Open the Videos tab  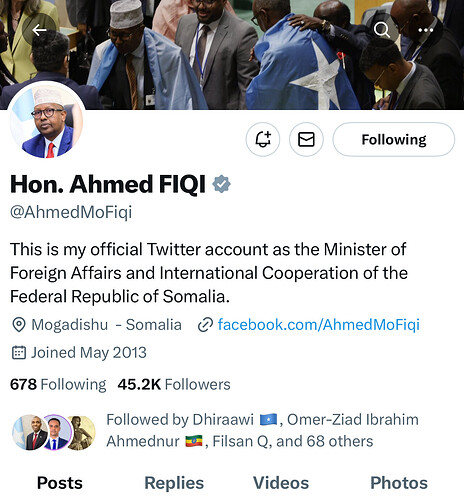pos(281,483)
